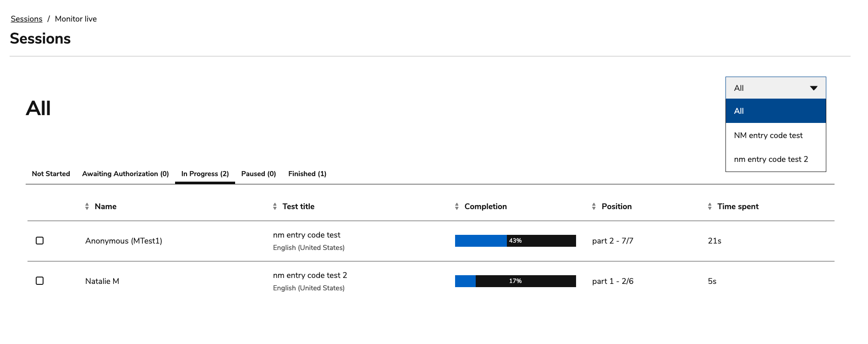Click the Test title sort arrows
The image size is (868, 344).
coord(275,206)
